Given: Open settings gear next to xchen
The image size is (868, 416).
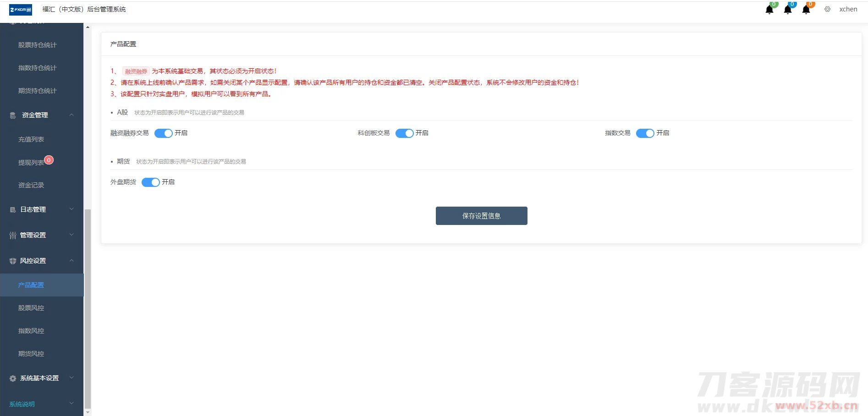Looking at the screenshot, I should point(827,9).
